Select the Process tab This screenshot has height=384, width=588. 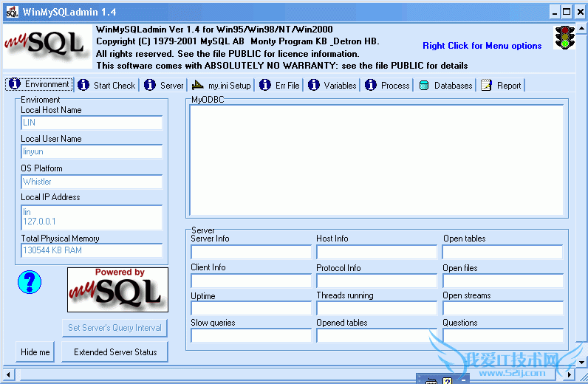click(x=394, y=86)
